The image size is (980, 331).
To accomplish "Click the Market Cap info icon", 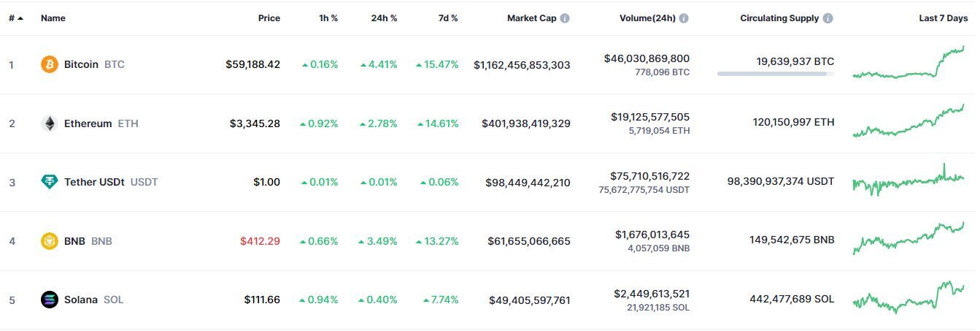I will pyautogui.click(x=565, y=18).
